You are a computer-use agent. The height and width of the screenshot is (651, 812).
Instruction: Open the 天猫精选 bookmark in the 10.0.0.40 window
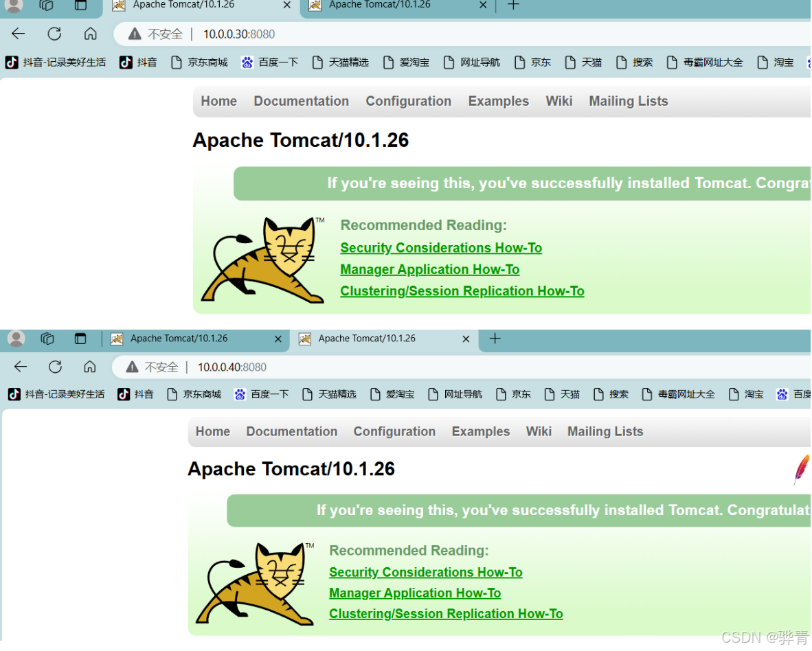pos(329,395)
